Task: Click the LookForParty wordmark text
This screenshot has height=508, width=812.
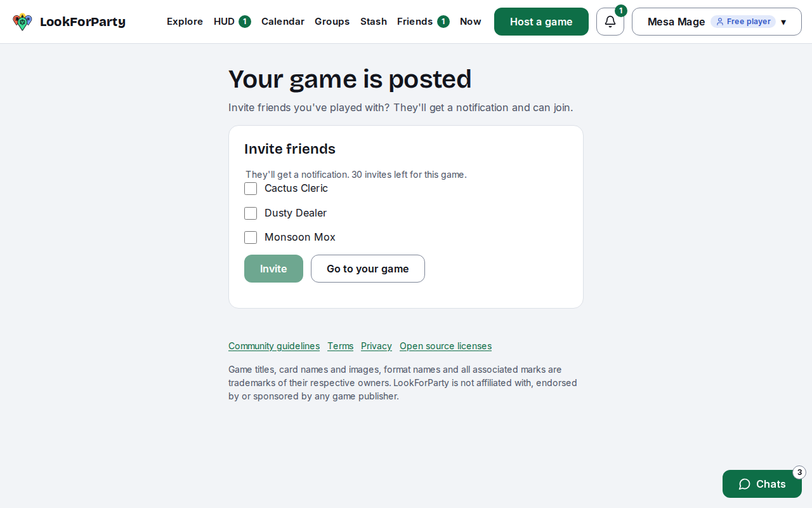Action: coord(82,22)
